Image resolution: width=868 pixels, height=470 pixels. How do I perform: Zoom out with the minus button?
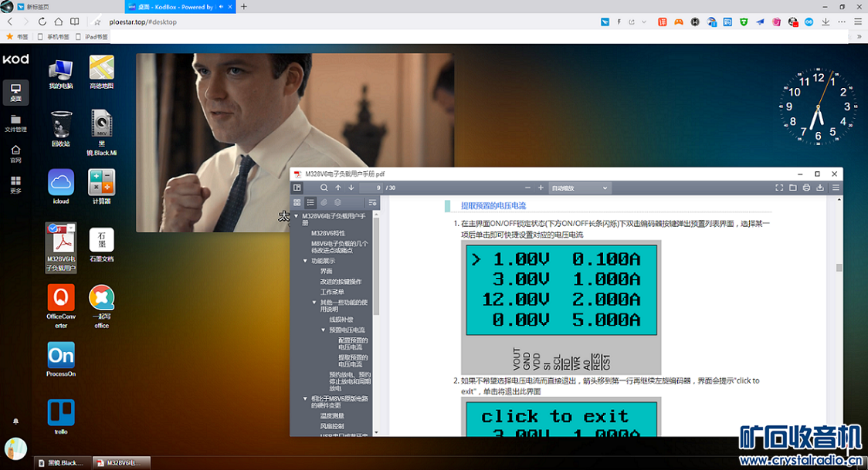coord(527,188)
